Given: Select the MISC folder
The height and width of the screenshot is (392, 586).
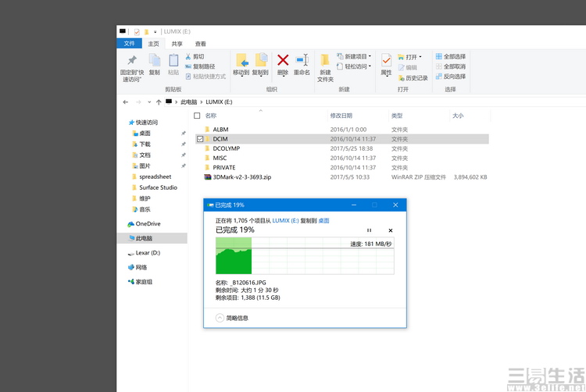Looking at the screenshot, I should tap(342, 158).
